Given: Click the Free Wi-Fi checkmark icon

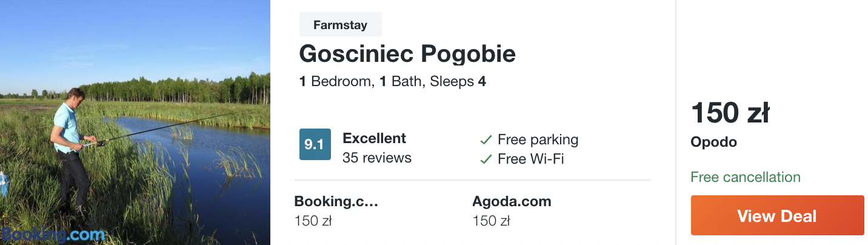Looking at the screenshot, I should [486, 159].
